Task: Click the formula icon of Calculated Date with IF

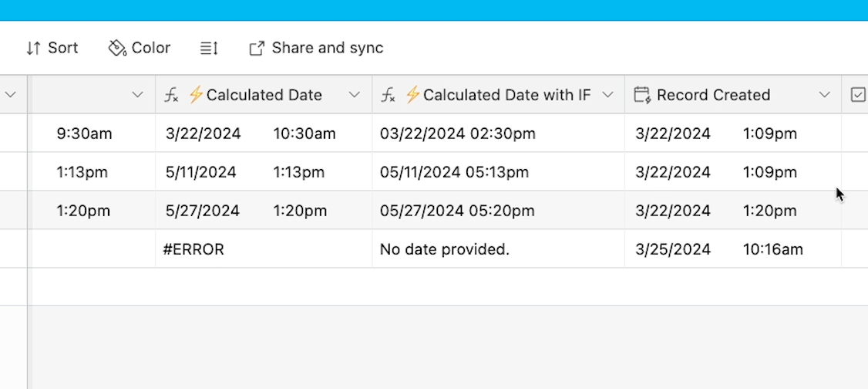Action: 389,95
